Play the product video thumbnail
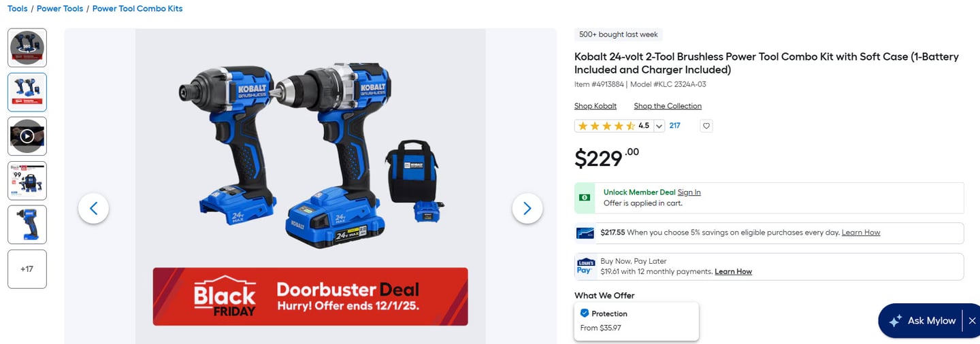Screen dimensions: 980x344 coord(27,136)
